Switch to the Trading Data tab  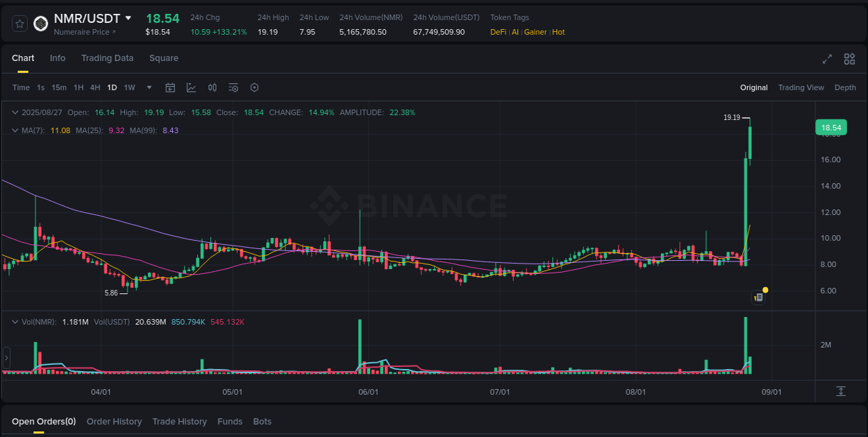click(107, 58)
